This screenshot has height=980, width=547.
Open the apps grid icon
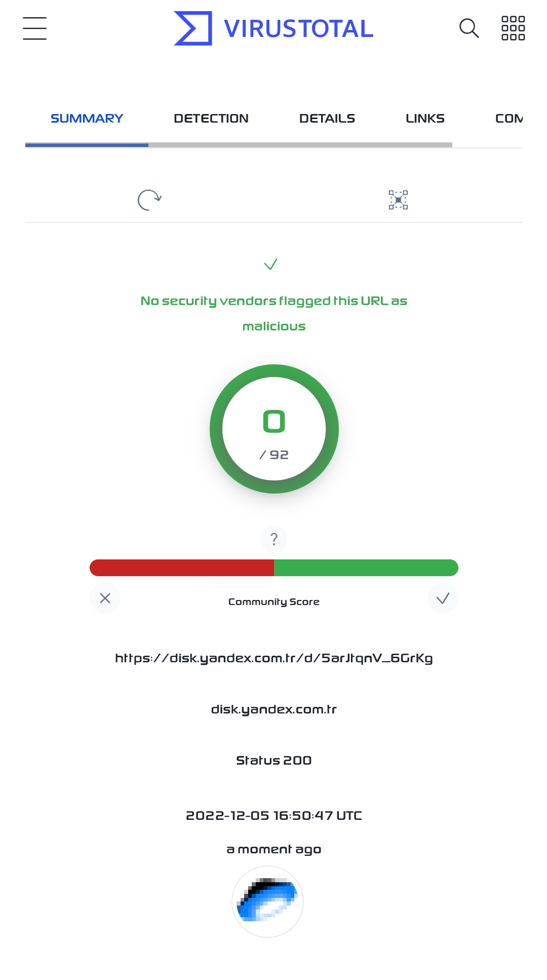click(513, 28)
